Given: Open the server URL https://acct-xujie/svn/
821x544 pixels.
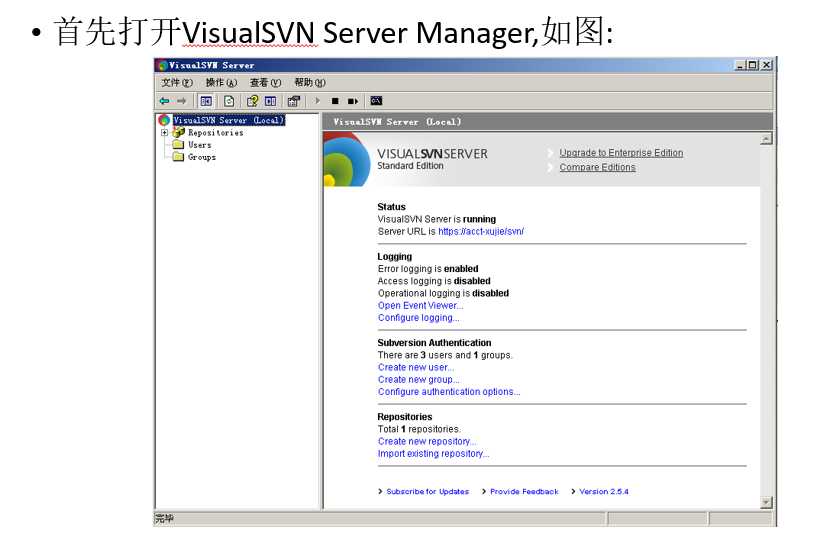Looking at the screenshot, I should pyautogui.click(x=481, y=231).
